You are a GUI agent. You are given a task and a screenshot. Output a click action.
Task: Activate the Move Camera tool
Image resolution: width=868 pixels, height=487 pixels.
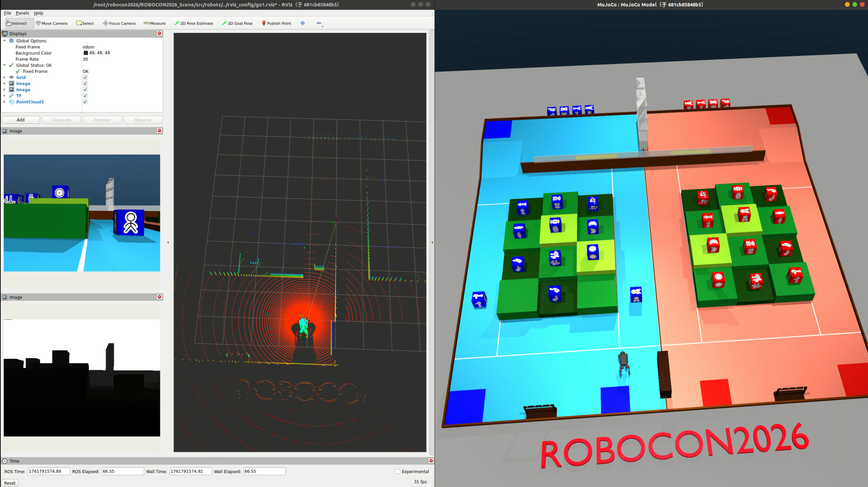coord(51,23)
